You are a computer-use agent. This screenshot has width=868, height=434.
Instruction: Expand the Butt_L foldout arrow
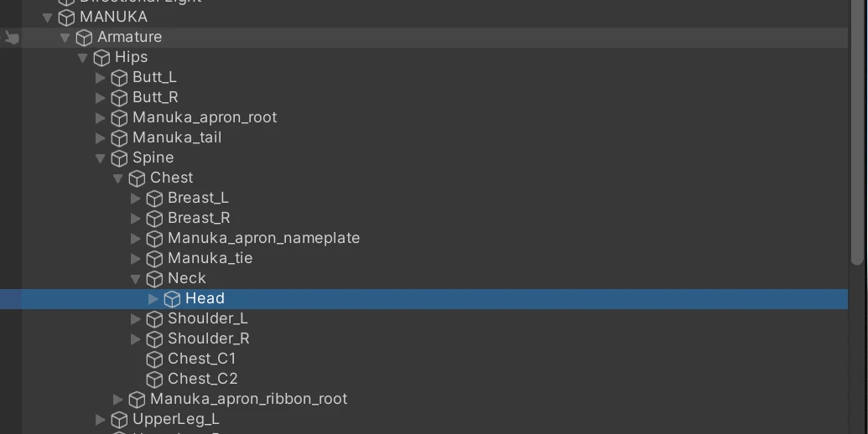click(101, 78)
